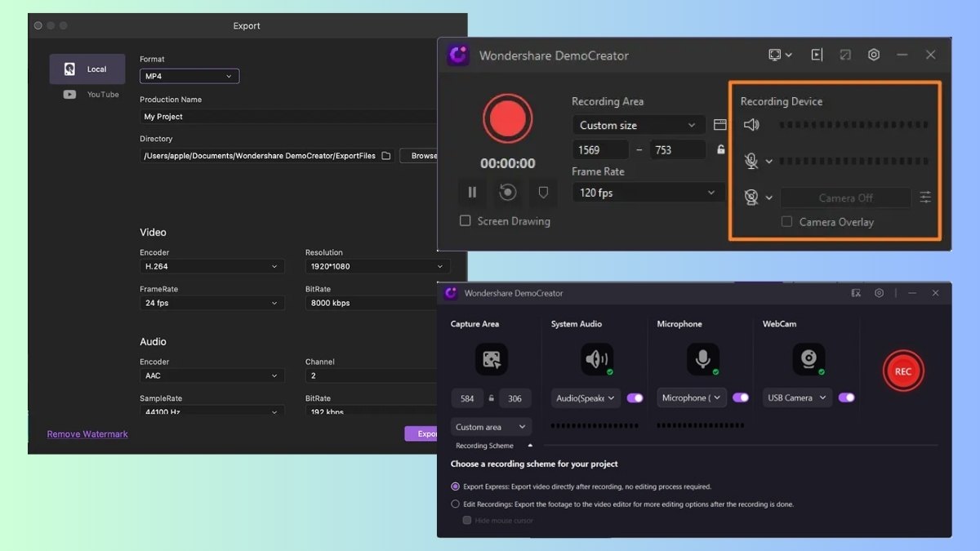
Task: Enable the Screen Drawing checkbox
Action: tap(465, 221)
